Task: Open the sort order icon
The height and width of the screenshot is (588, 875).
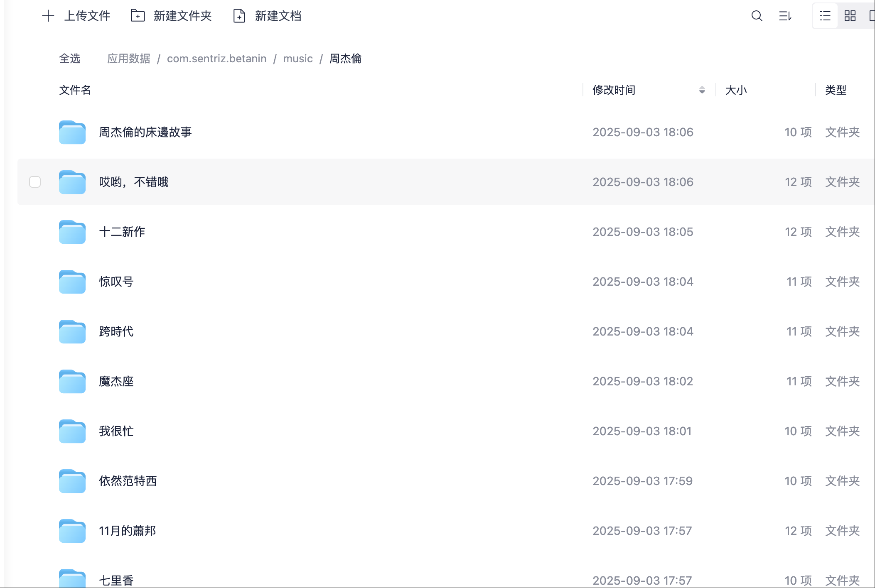Action: point(785,16)
